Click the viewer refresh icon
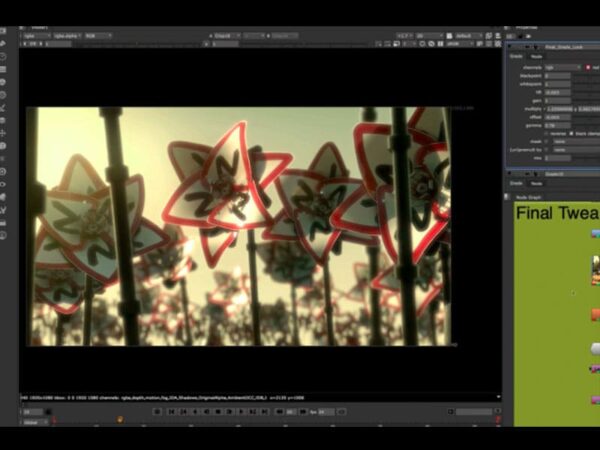Screen dimensions: 600x450 [x=422, y=44]
